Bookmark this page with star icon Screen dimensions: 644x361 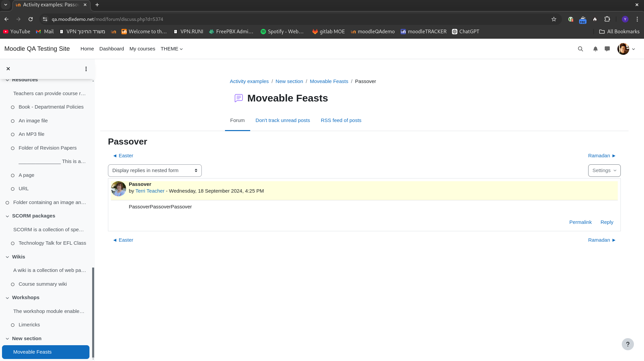click(x=554, y=19)
